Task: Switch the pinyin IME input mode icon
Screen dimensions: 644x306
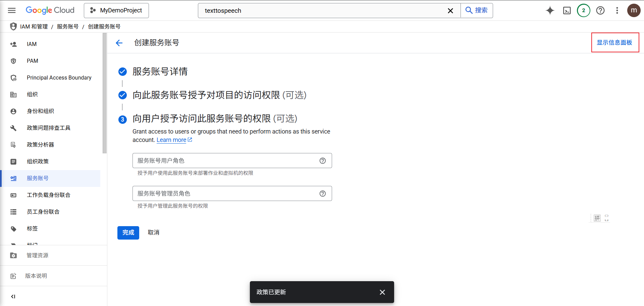Action: tap(597, 218)
